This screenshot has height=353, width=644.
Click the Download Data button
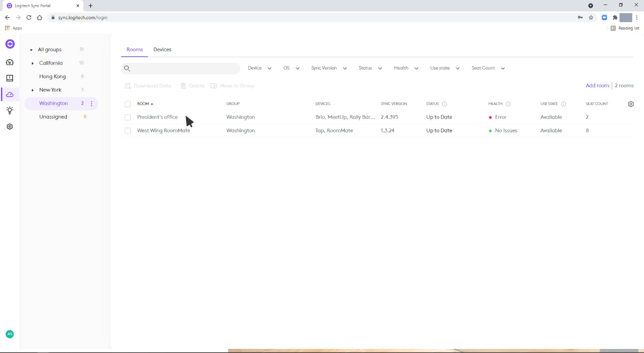[x=148, y=86]
